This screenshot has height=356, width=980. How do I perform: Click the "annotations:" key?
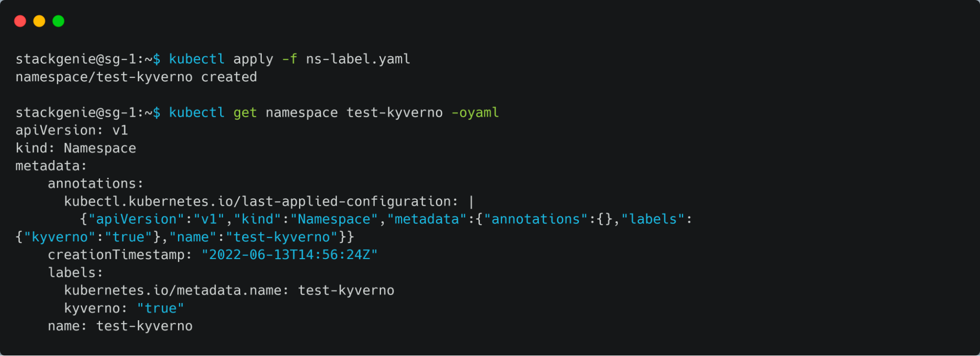[x=96, y=184]
